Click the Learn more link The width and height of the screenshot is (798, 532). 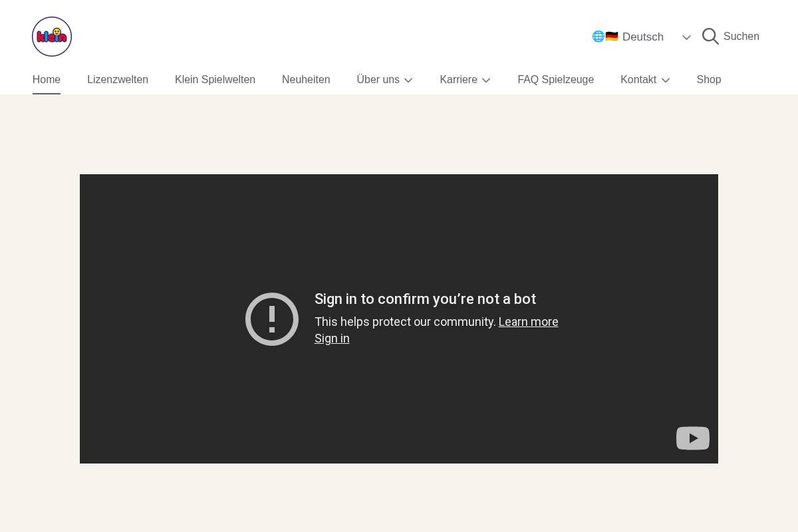point(528,322)
